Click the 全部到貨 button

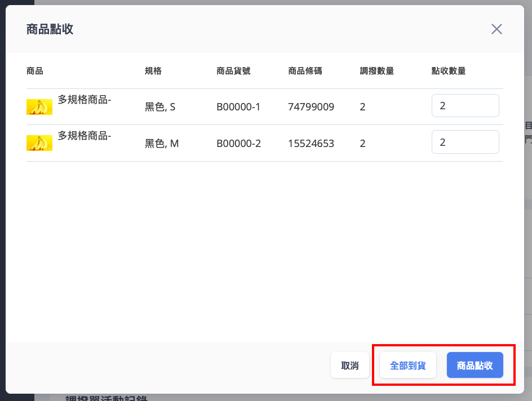click(x=408, y=366)
